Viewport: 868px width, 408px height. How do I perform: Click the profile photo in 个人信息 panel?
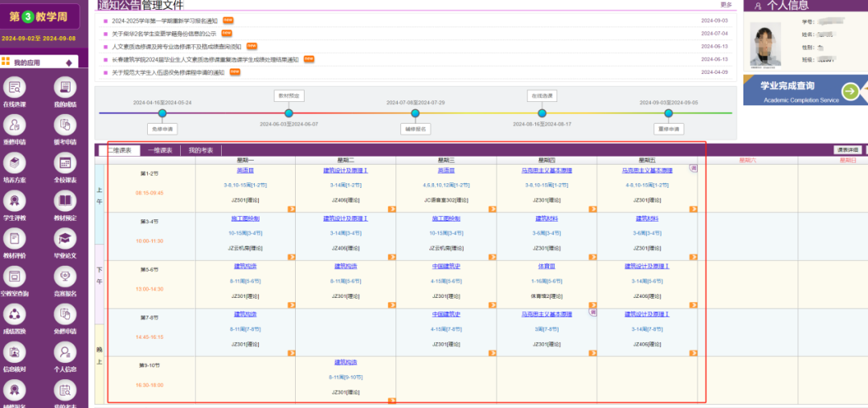click(765, 44)
